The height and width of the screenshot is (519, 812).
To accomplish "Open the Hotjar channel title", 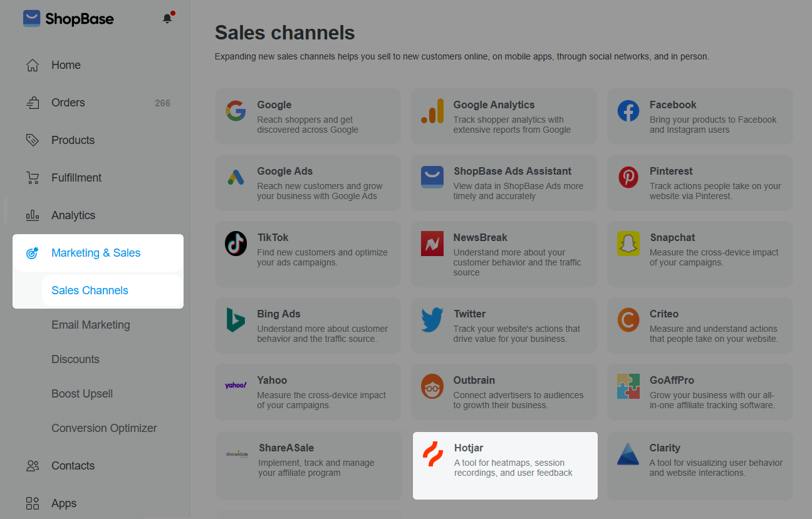I will click(469, 448).
